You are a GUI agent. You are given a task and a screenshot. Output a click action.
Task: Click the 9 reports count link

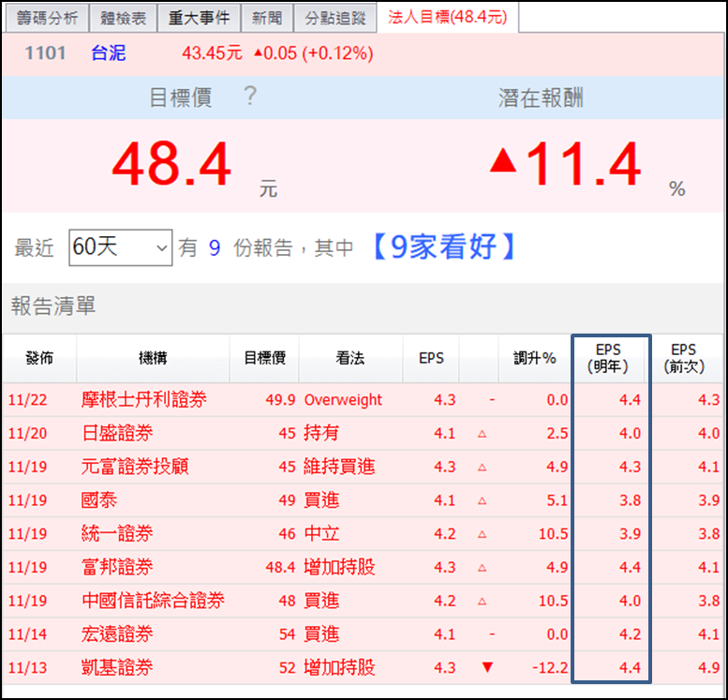point(214,248)
